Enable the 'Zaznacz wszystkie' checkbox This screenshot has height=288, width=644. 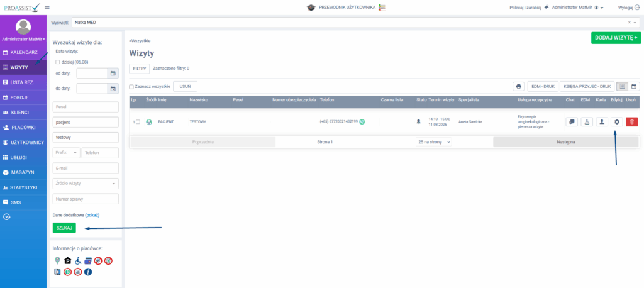coord(131,87)
